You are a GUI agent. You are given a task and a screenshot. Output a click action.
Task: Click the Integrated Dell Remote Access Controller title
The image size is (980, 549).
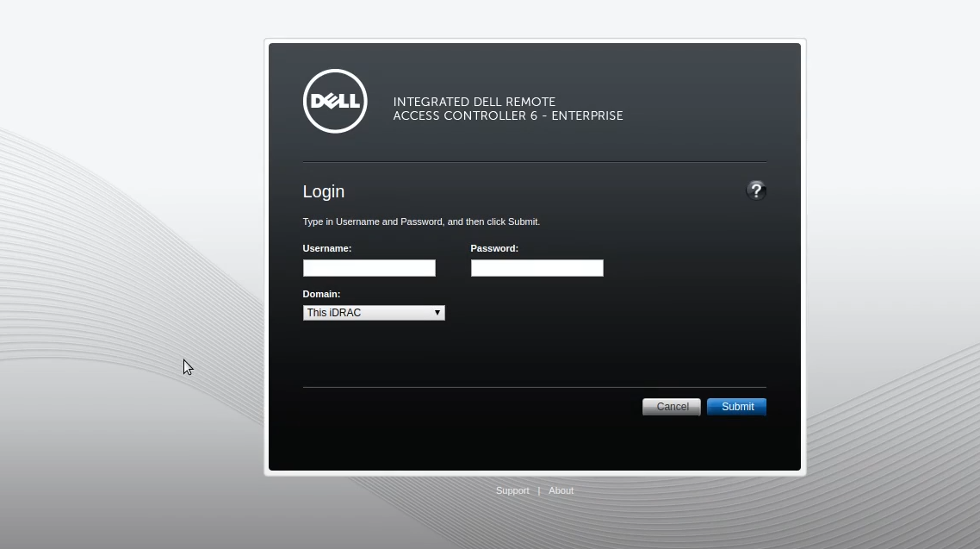coord(507,109)
